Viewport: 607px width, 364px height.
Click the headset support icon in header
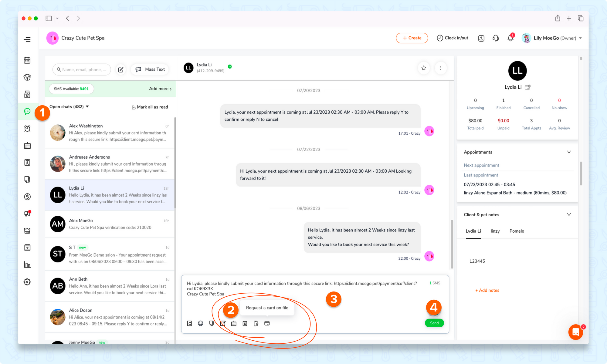click(496, 38)
